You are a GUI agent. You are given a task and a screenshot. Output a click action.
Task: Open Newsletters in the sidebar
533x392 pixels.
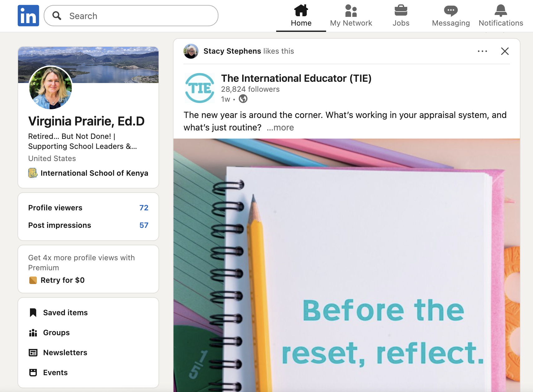tap(65, 352)
